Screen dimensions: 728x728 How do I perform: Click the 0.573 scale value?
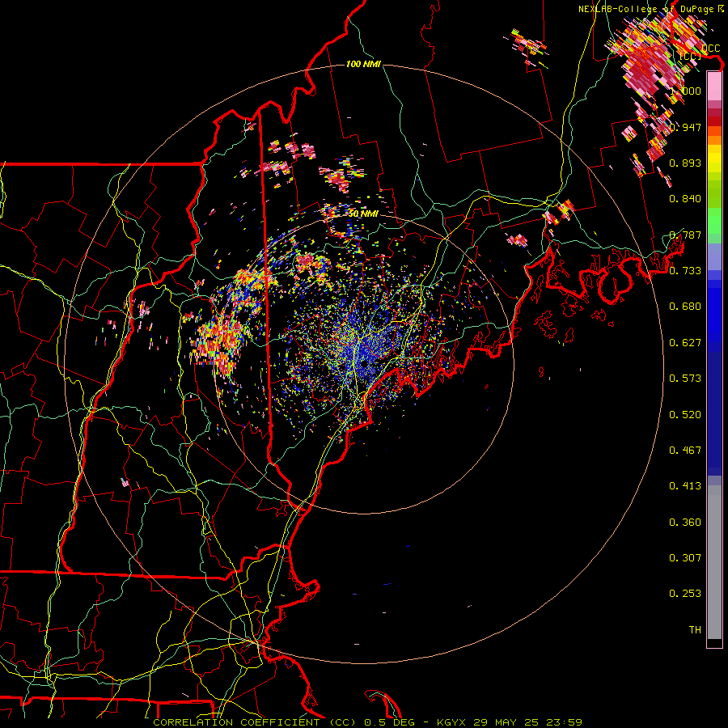click(685, 379)
